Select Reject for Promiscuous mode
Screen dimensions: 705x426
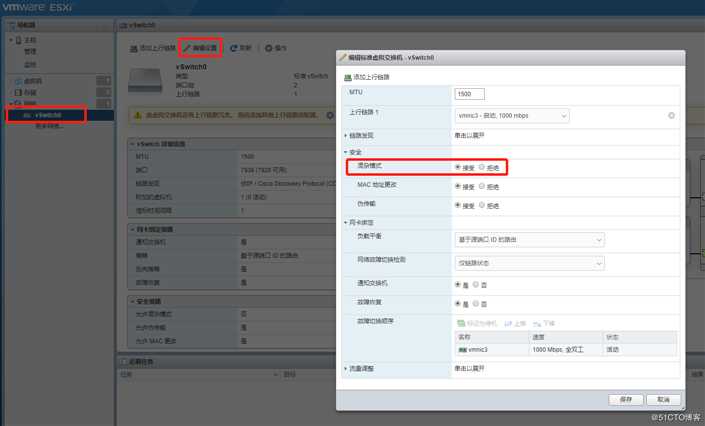pos(482,167)
